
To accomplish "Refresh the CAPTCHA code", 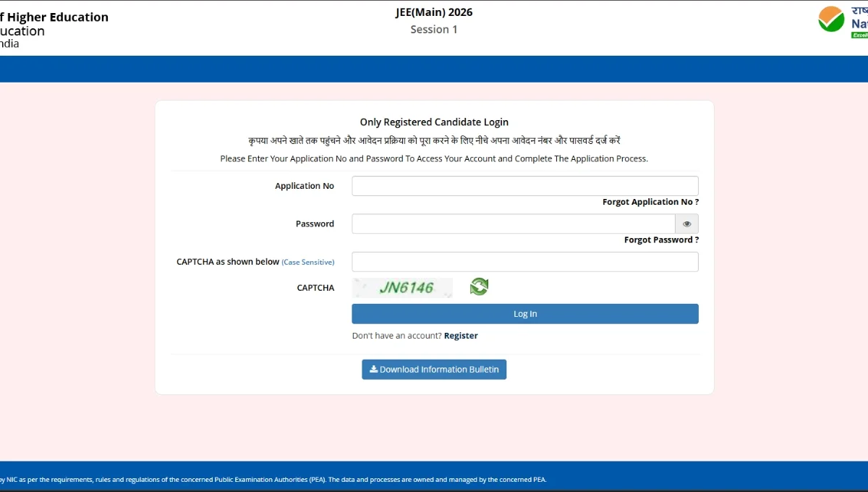I will click(479, 287).
